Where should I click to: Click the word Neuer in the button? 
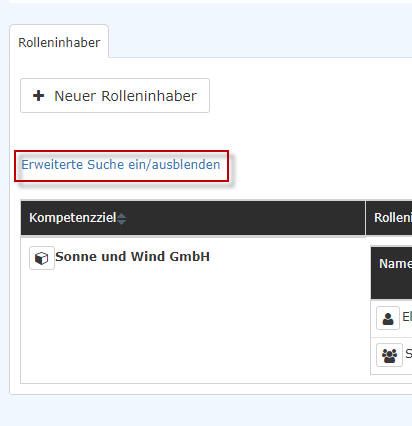[x=75, y=96]
